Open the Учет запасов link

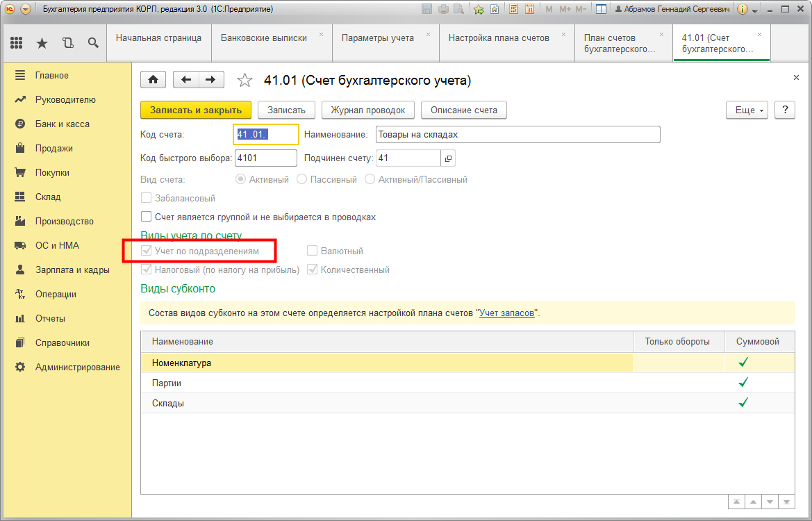(506, 313)
